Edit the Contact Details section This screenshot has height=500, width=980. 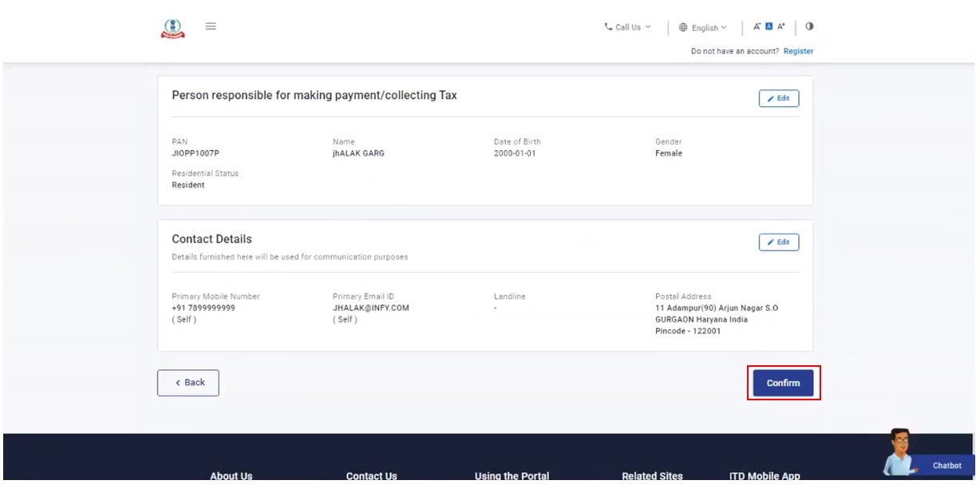click(x=778, y=242)
